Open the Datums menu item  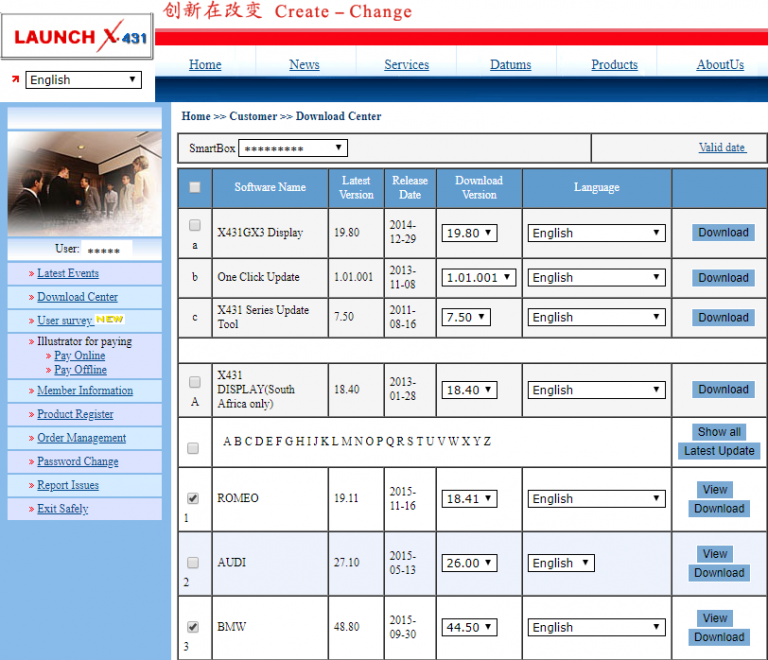510,65
